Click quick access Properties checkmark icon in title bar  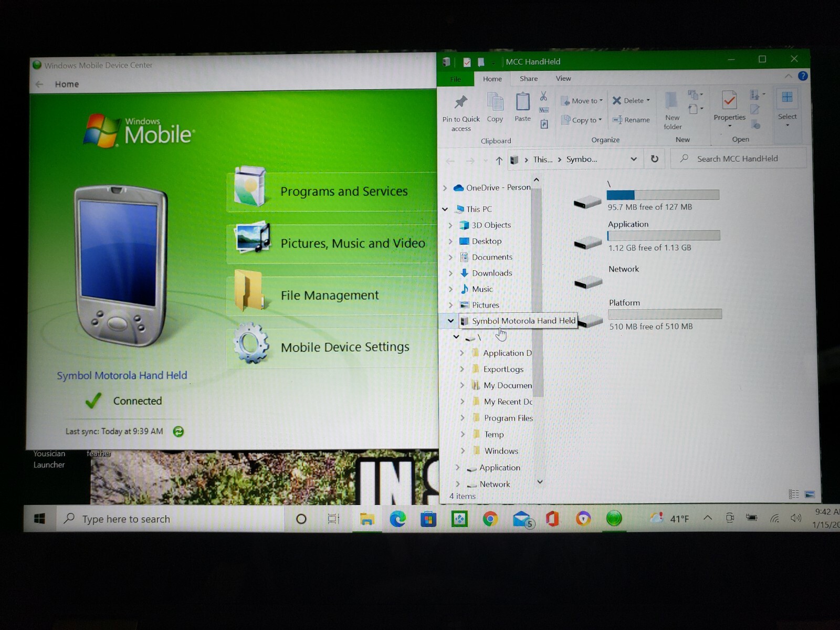(x=467, y=62)
